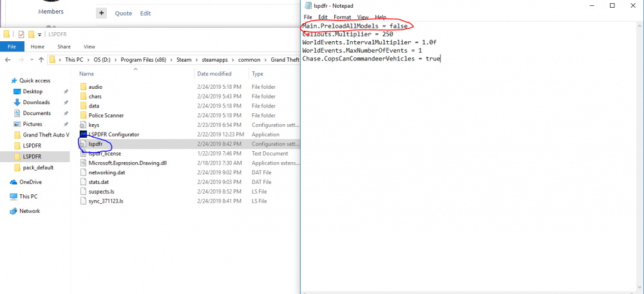Maximize the Notepad window
The height and width of the screenshot is (294, 644).
pos(612,6)
